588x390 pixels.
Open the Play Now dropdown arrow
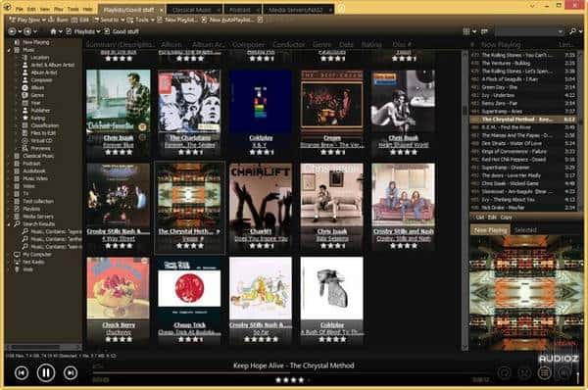(44, 20)
